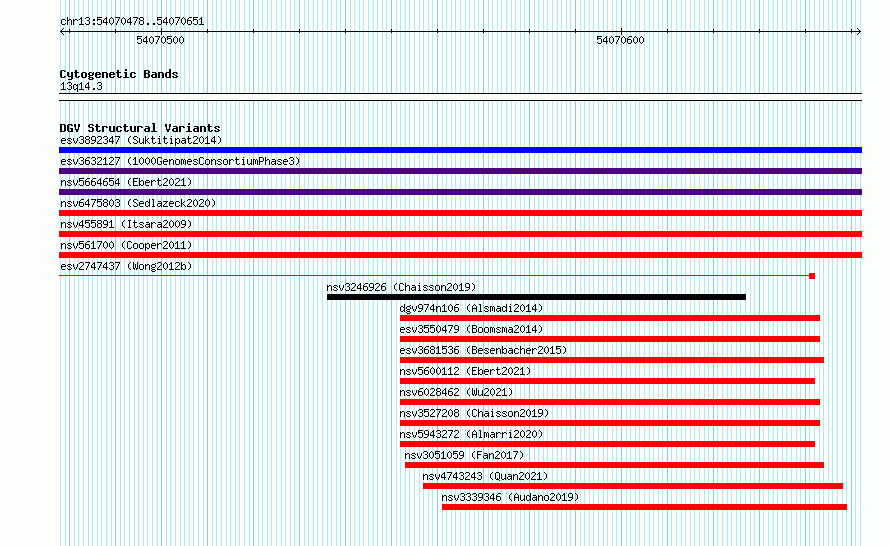Click the esv2747437 (Wong2012b) label

126,266
